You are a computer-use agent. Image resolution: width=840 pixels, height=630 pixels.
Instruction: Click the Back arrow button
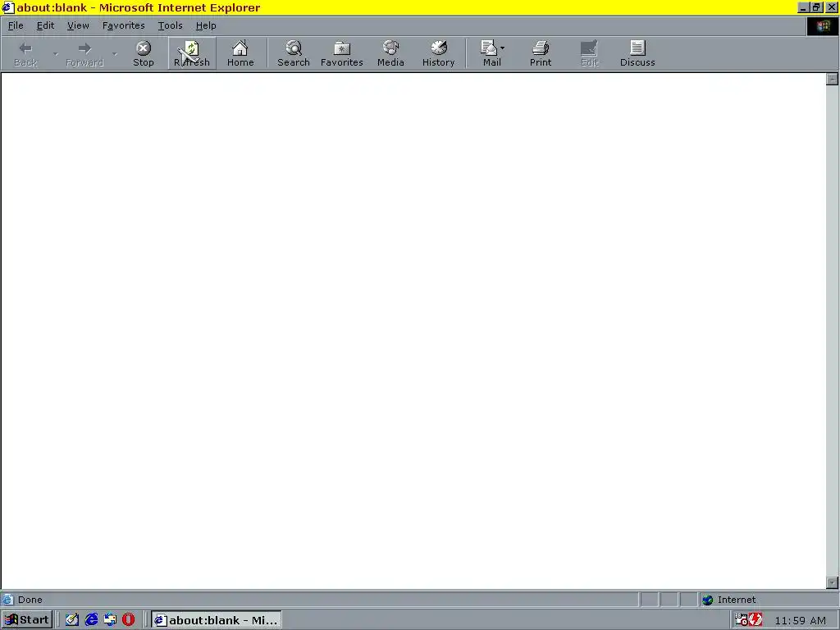pos(25,53)
